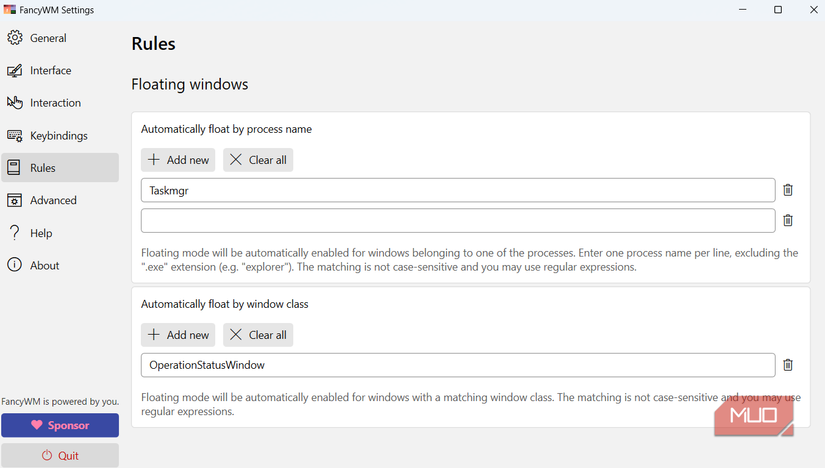Open the Keybindings page
825x468 pixels.
tap(58, 136)
